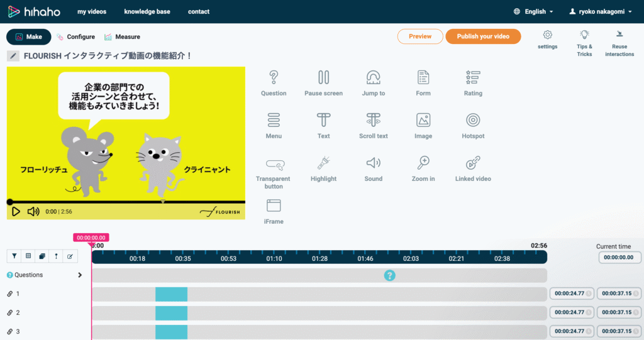Viewport: 644px width, 340px height.
Task: Add a Scroll text interaction
Action: tap(374, 126)
